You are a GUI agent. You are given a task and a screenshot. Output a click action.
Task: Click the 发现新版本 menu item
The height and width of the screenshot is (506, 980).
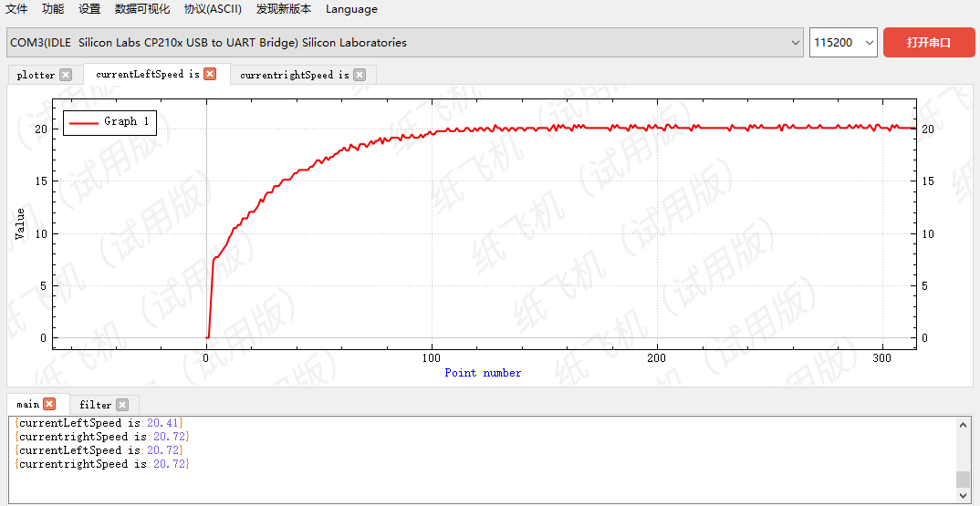pos(284,9)
